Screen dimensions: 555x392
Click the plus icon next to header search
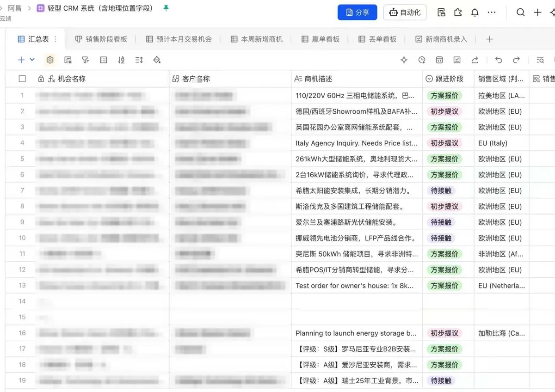537,12
